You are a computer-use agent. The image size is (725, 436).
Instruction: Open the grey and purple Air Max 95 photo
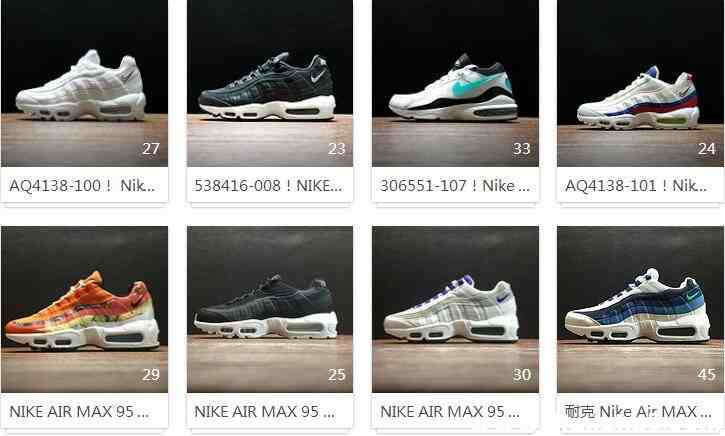[455, 309]
